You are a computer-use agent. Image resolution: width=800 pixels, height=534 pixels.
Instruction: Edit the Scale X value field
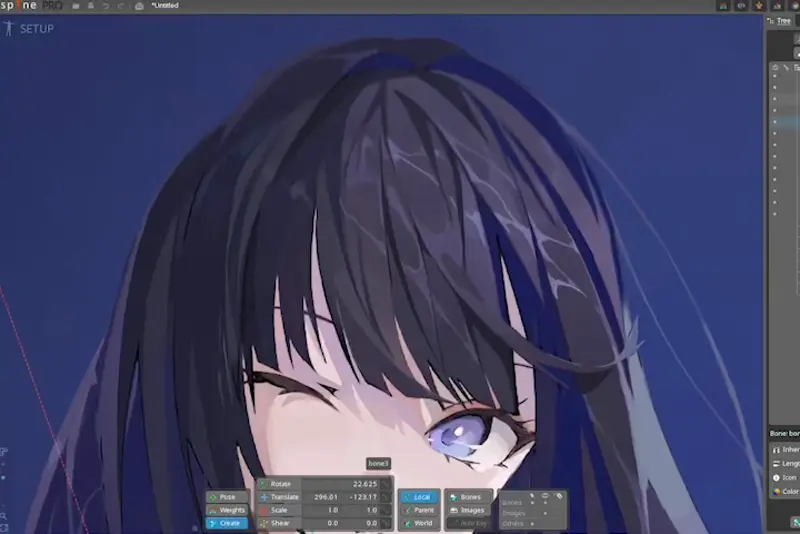[x=322, y=510]
